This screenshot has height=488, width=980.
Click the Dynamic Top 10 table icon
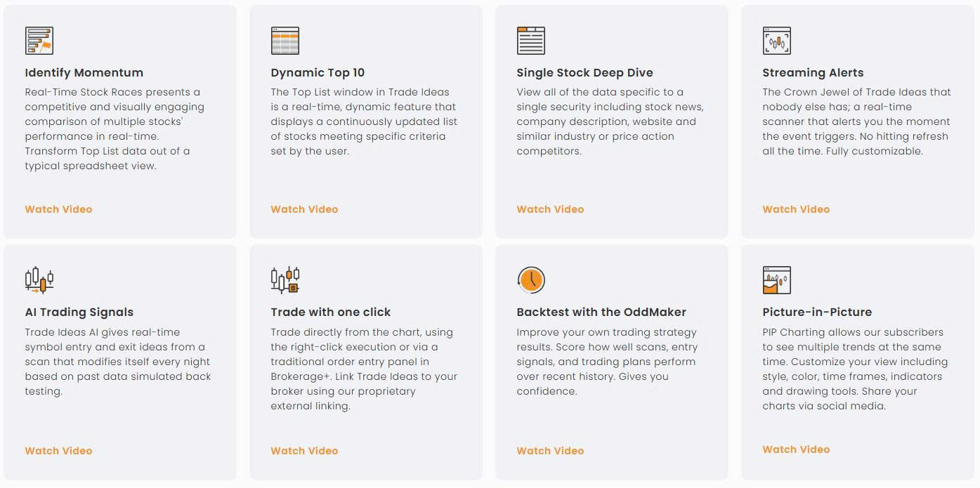[285, 41]
